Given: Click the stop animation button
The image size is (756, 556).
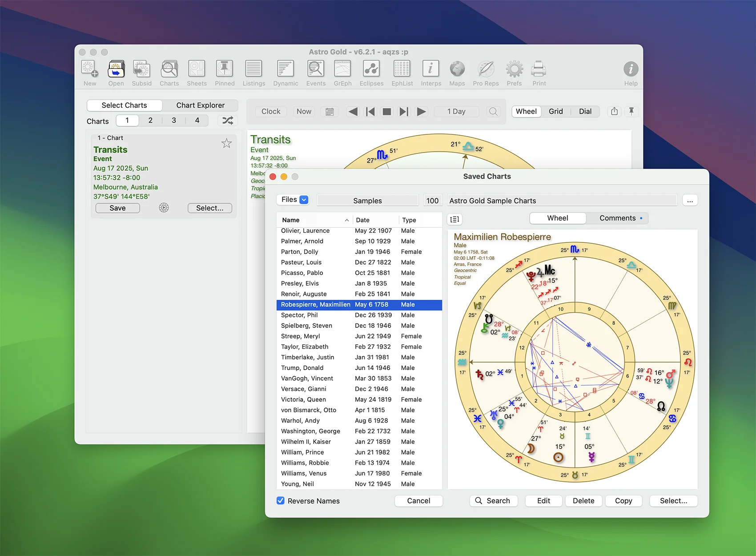Looking at the screenshot, I should (x=387, y=112).
